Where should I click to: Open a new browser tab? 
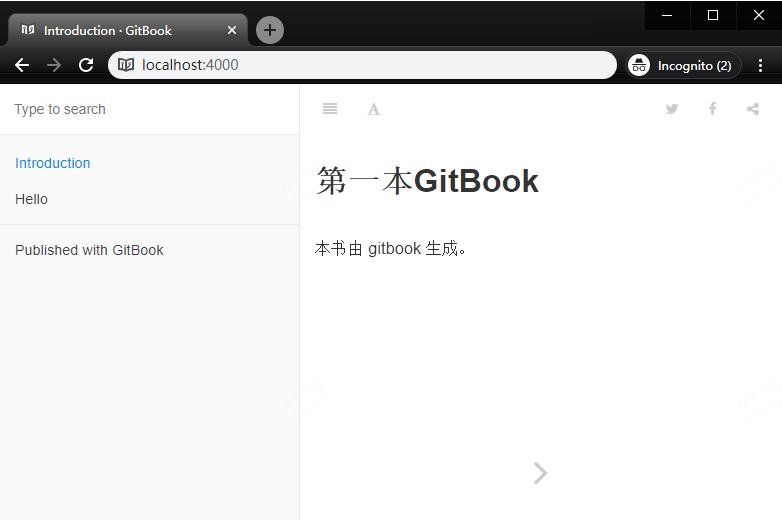(270, 30)
